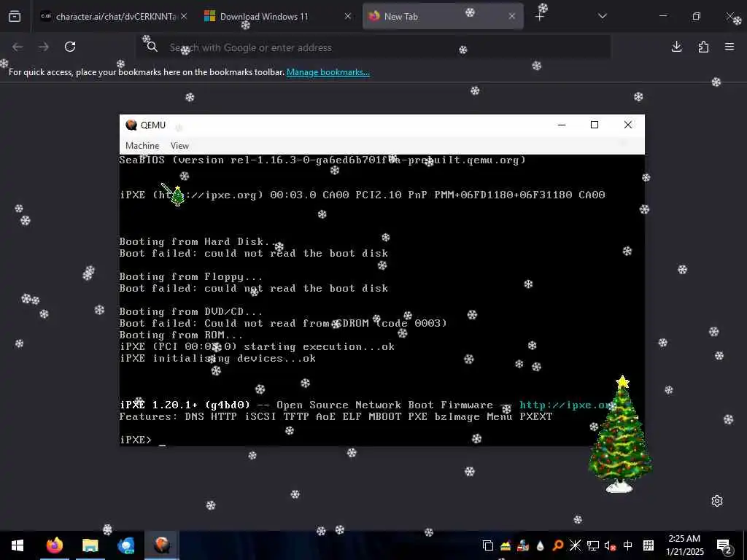Open the muted volume tray icon

[610, 545]
